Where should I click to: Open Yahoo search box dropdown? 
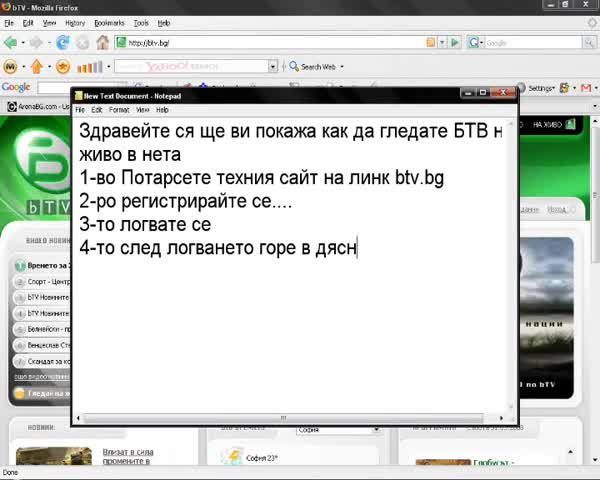coord(272,67)
